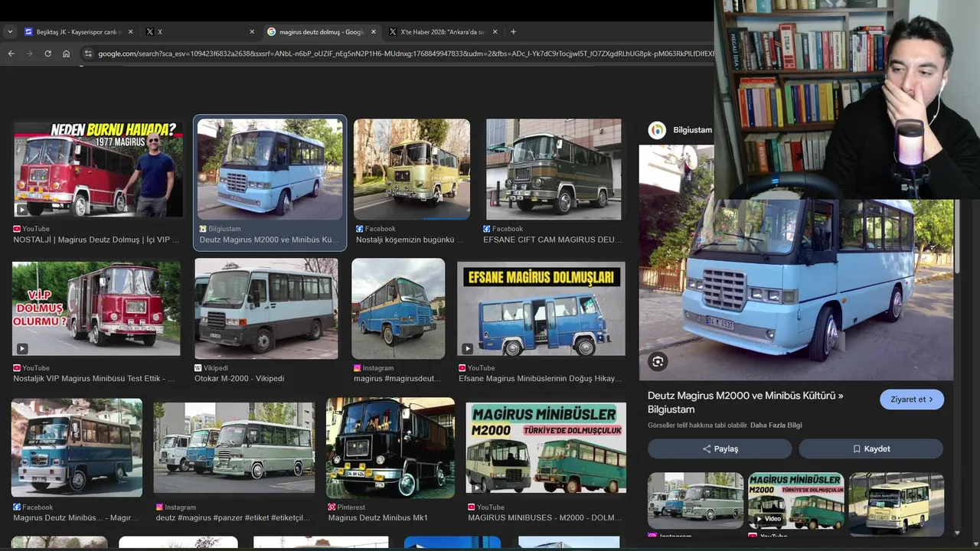Viewport: 980px width, 551px height.
Task: Open Otokar M-2000 - Vikipedi link
Action: pyautogui.click(x=239, y=379)
